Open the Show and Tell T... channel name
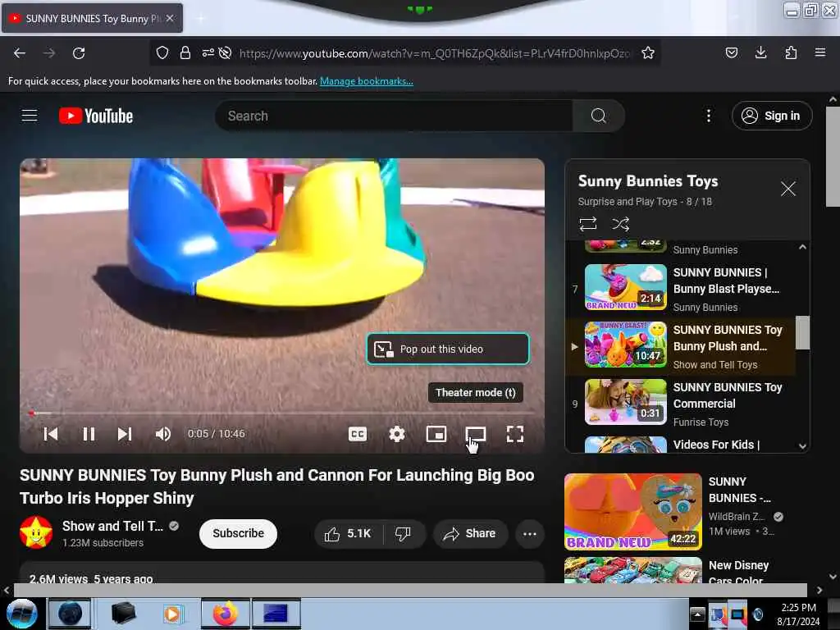Image resolution: width=840 pixels, height=630 pixels. (x=112, y=526)
